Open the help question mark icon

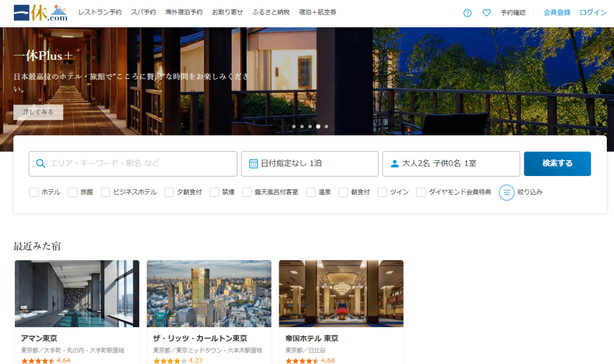[467, 12]
